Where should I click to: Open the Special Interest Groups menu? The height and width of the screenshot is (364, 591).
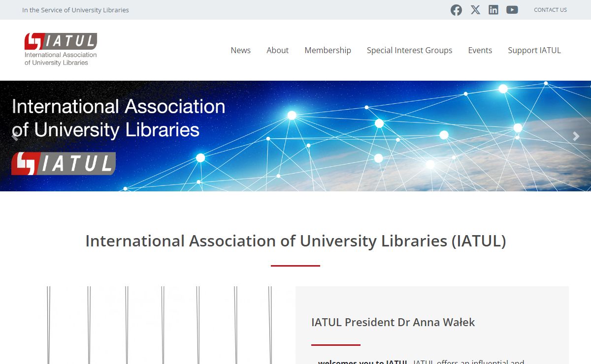click(409, 50)
